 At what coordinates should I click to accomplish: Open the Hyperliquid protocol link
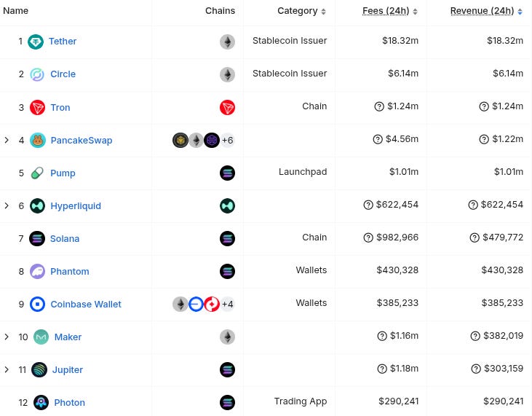pos(76,206)
